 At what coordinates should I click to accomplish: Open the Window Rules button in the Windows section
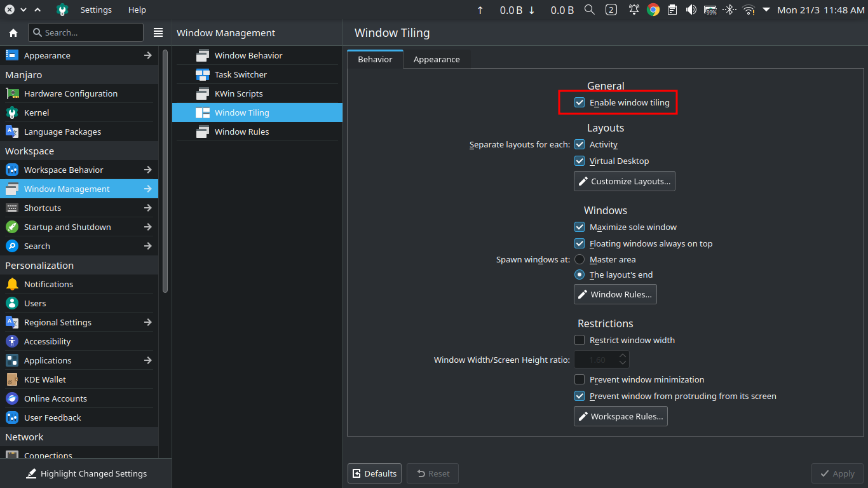(x=615, y=294)
